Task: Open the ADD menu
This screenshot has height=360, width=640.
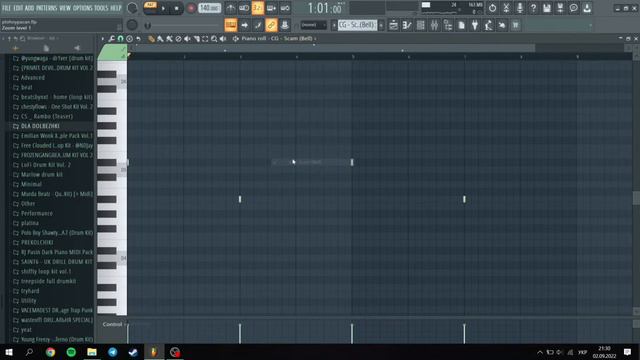Action: tap(30, 8)
